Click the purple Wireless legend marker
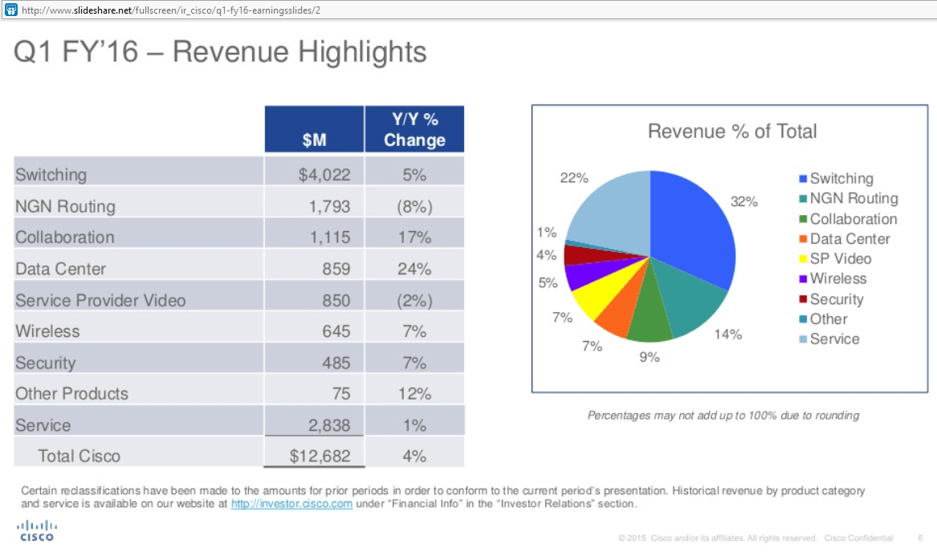The width and height of the screenshot is (937, 560). [801, 278]
